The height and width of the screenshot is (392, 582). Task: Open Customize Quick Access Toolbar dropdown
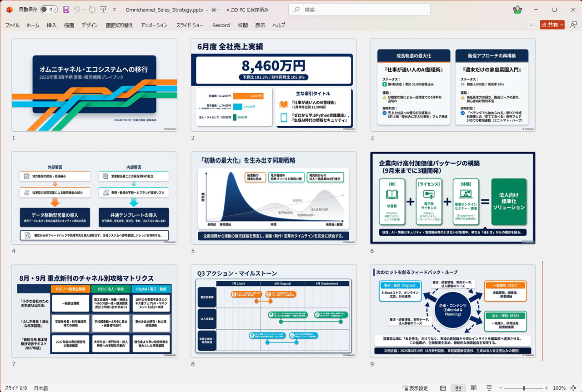tap(114, 10)
